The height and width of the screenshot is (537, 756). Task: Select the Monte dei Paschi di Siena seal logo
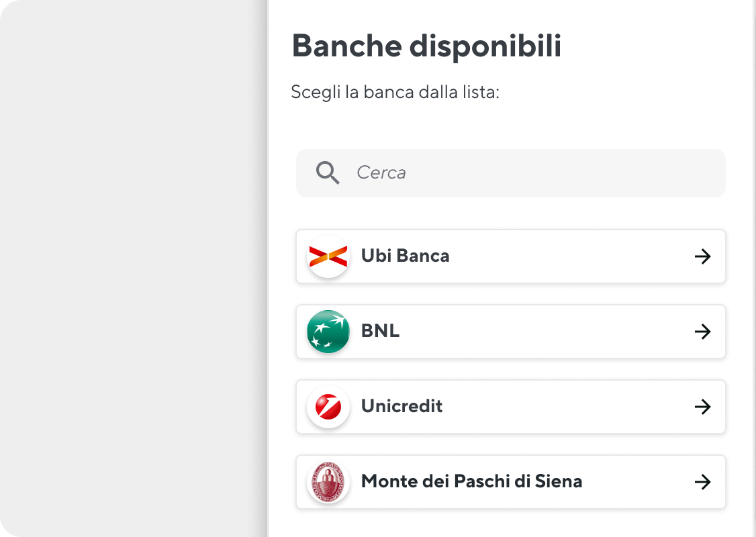[x=328, y=481]
